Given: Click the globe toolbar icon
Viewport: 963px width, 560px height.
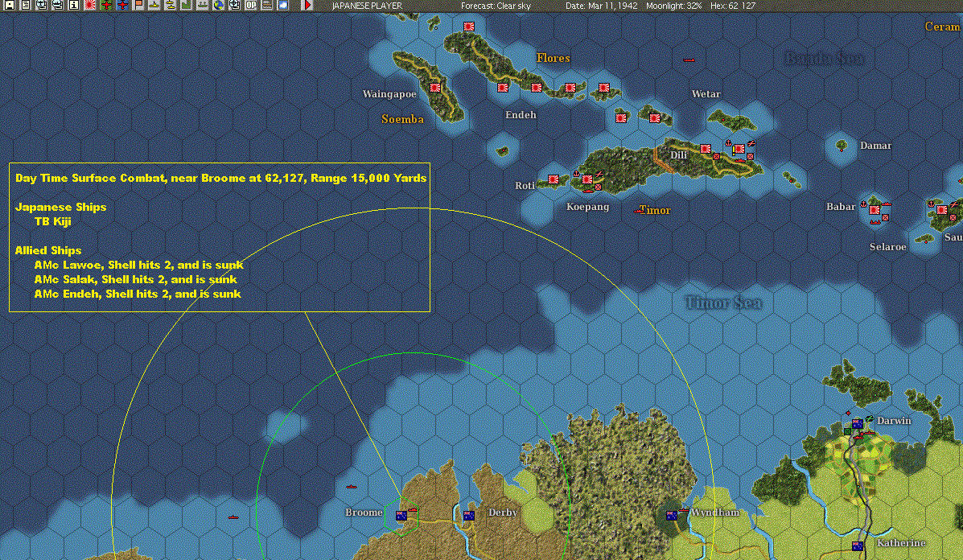Looking at the screenshot, I should [219, 5].
